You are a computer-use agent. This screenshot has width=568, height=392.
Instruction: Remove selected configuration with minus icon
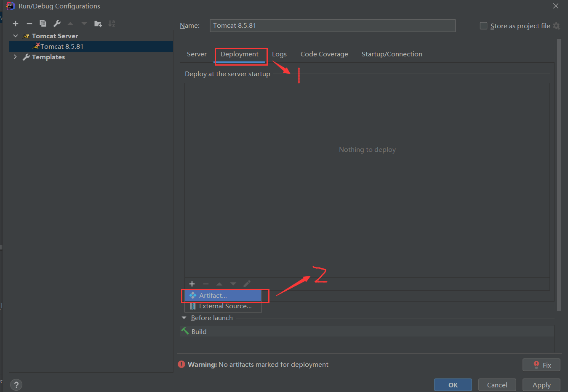point(29,24)
